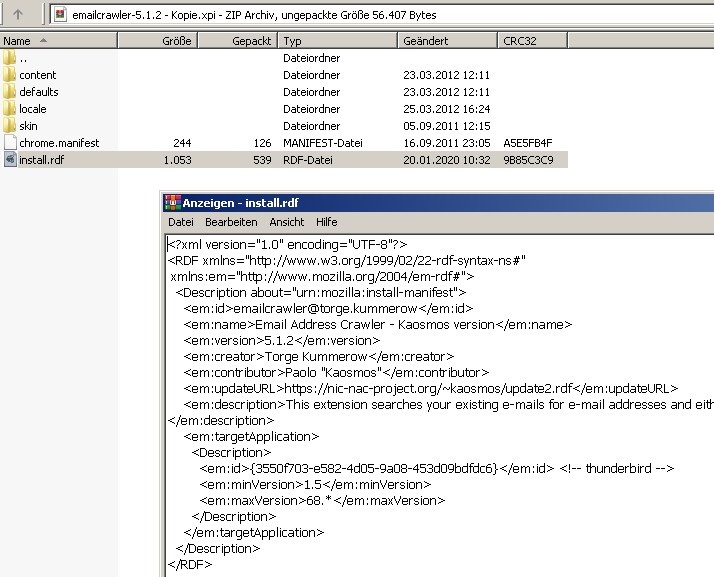Click the Typ column header
714x577 pixels.
coord(337,41)
